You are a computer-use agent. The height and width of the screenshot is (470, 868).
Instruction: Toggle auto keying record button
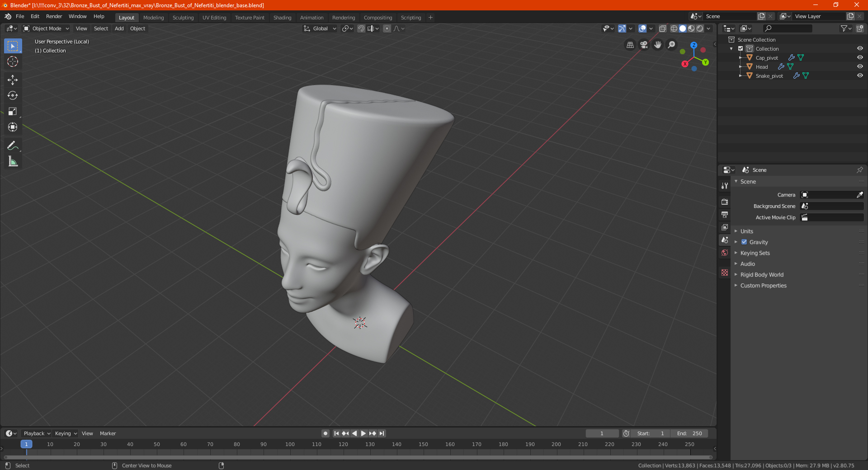coord(325,433)
